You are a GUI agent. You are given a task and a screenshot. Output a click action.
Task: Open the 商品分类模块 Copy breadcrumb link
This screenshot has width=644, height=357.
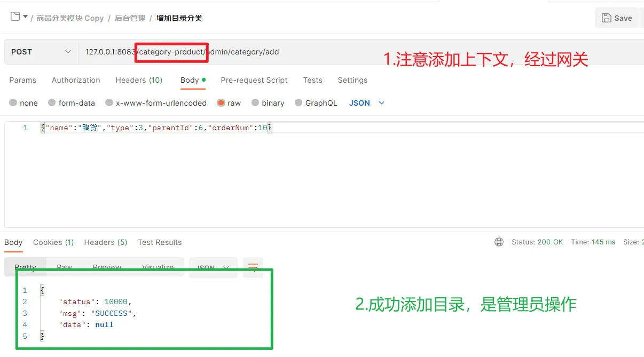tap(70, 18)
